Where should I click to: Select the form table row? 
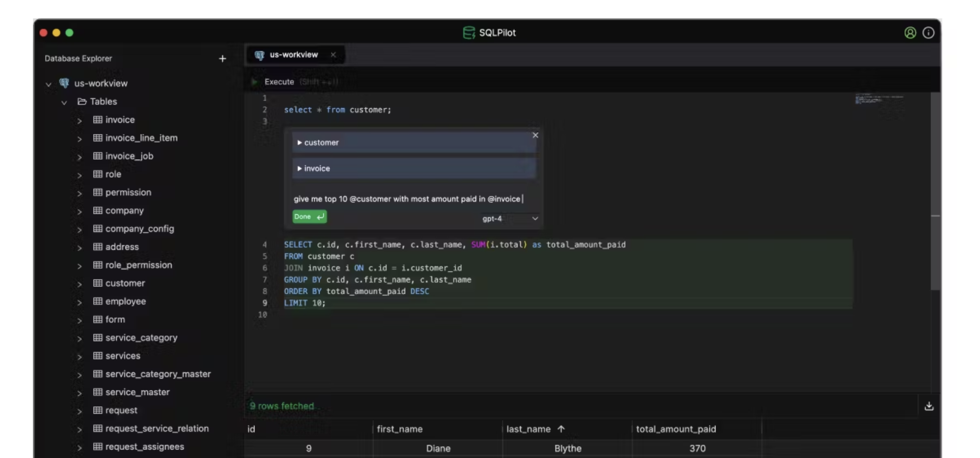(115, 319)
